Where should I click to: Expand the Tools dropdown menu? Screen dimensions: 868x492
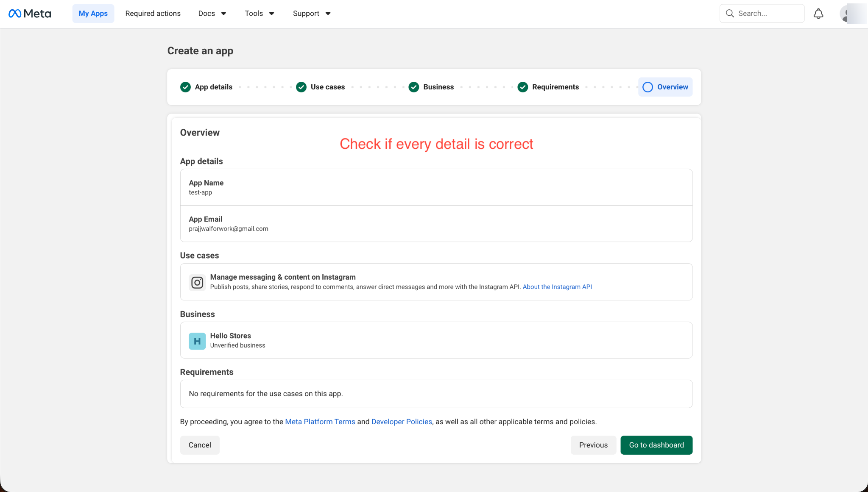(x=260, y=14)
